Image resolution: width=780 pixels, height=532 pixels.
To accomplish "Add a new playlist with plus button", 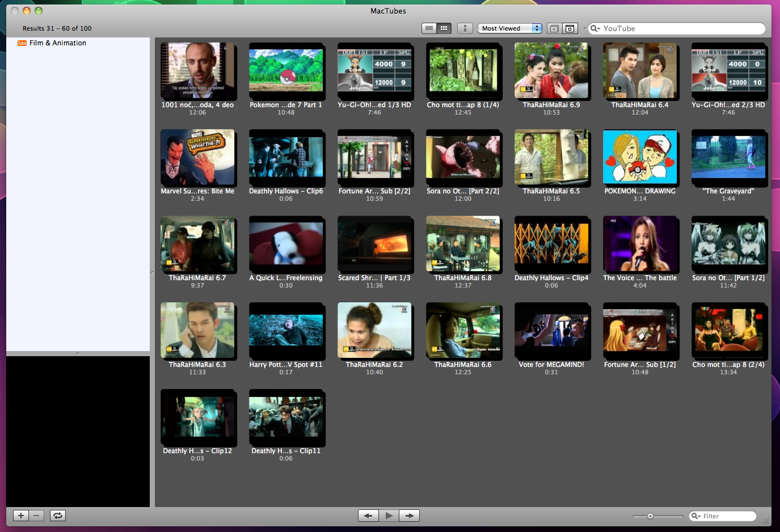I will point(21,516).
